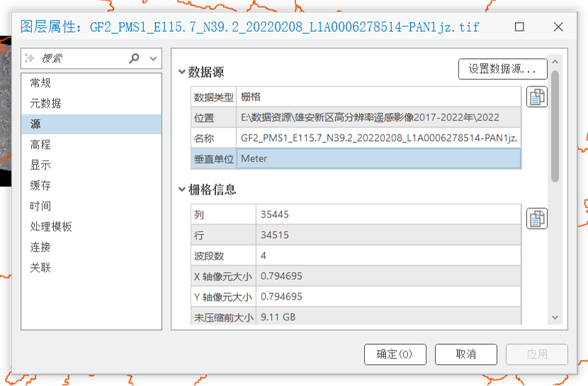Open the 缓存 properties page
The height and width of the screenshot is (386, 588).
(91, 186)
